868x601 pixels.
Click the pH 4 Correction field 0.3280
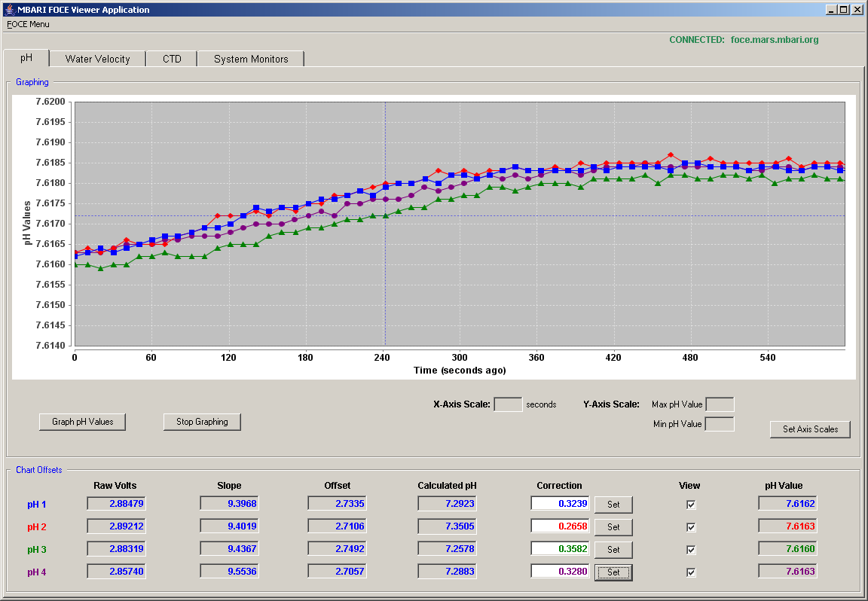tap(561, 572)
